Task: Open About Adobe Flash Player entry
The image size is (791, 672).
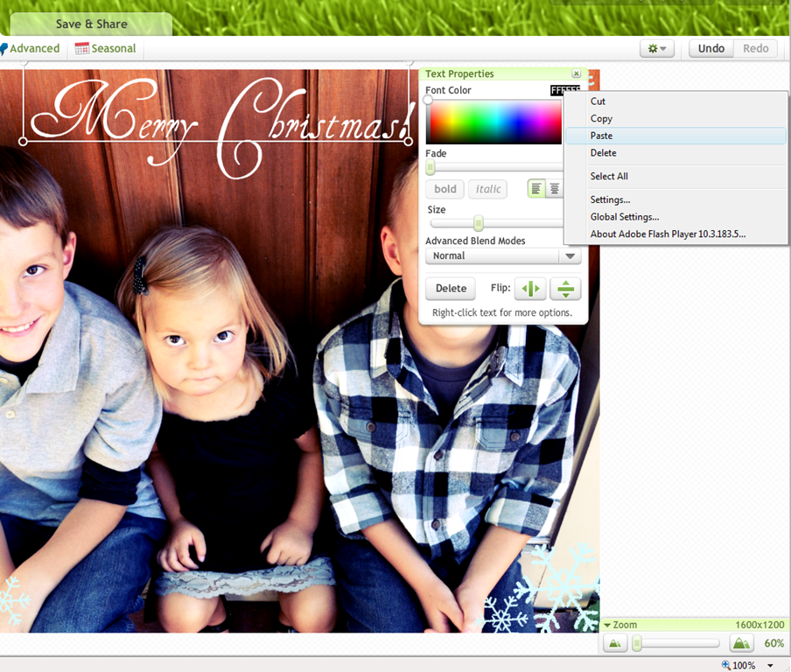Action: coord(675,234)
